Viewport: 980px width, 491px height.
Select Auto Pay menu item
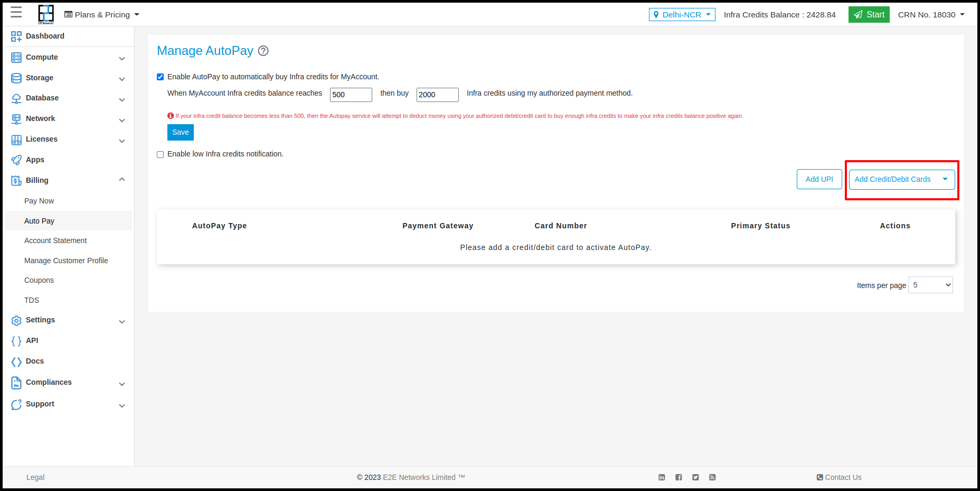pyautogui.click(x=69, y=221)
